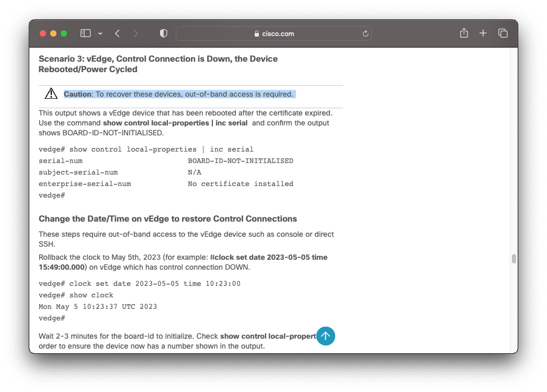Go forward to next page
The image size is (547, 392).
coord(136,33)
